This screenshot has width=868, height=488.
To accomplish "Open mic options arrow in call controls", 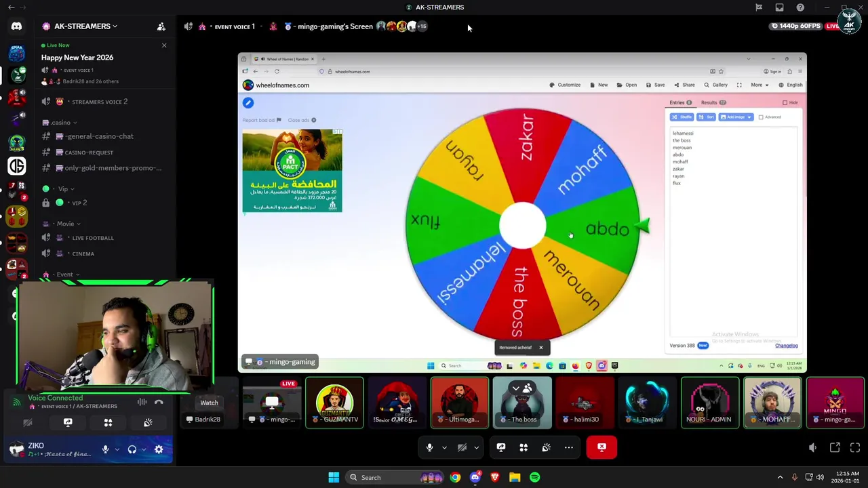I will [444, 447].
